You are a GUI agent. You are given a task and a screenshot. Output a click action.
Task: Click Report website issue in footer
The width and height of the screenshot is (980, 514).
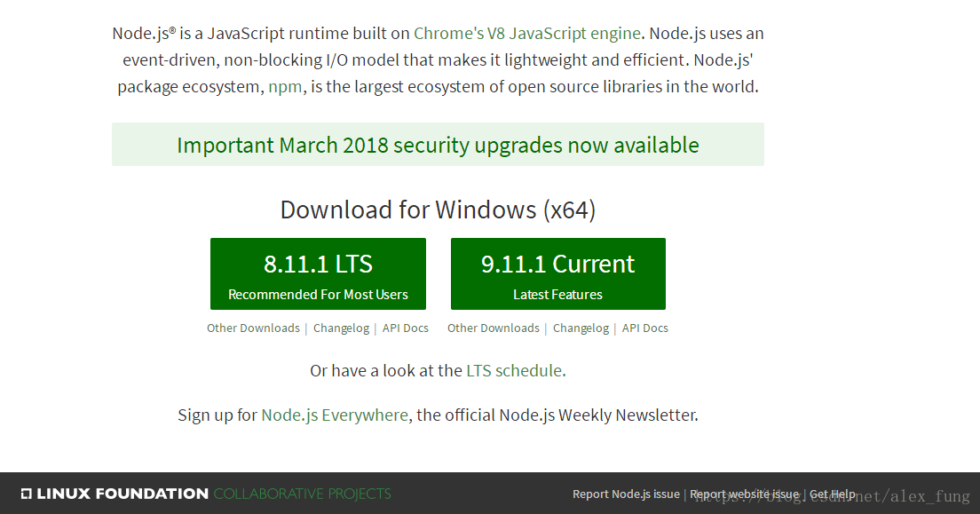(745, 494)
